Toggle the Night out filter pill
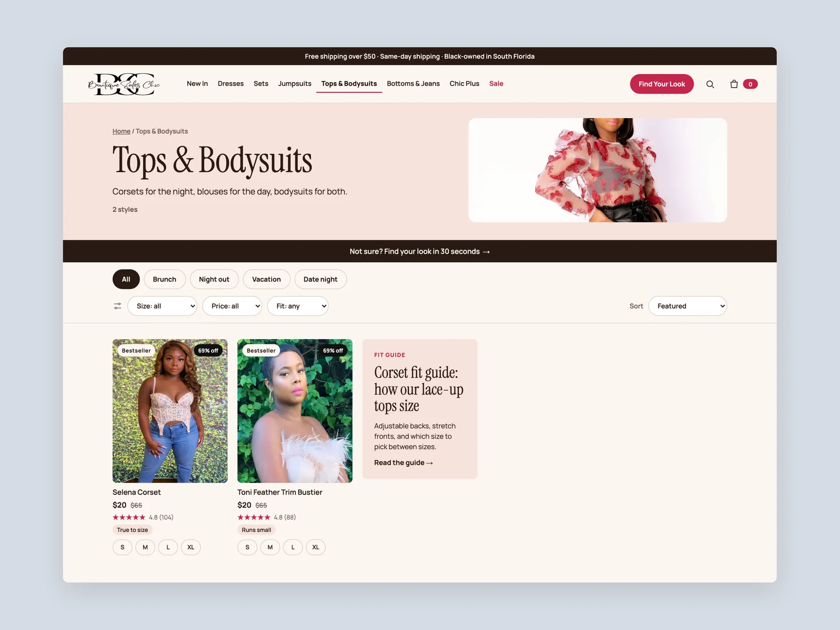The height and width of the screenshot is (630, 840). (214, 279)
